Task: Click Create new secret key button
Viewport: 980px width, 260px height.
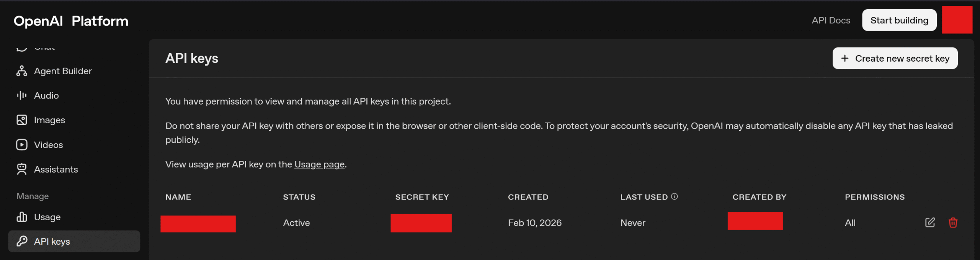Action: tap(895, 59)
